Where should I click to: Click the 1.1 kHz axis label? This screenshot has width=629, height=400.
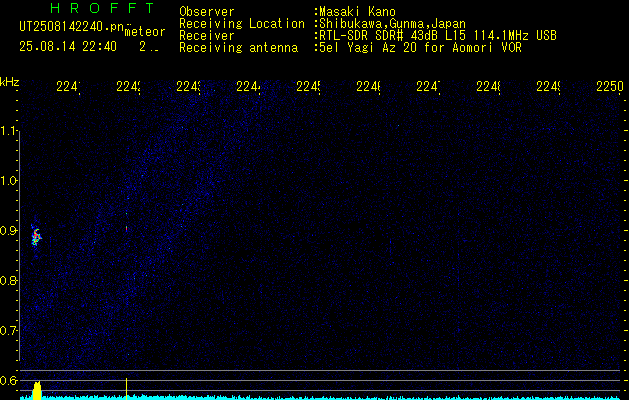8,130
